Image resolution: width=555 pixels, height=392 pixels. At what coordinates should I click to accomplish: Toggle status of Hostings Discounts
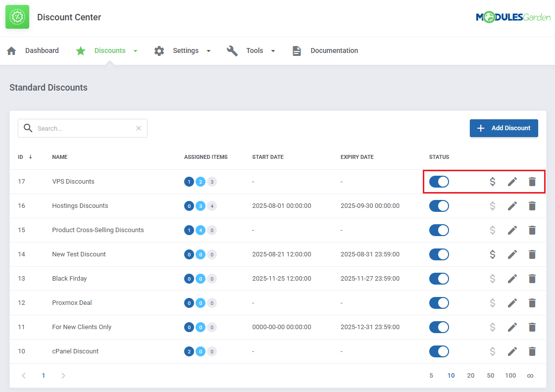click(439, 206)
